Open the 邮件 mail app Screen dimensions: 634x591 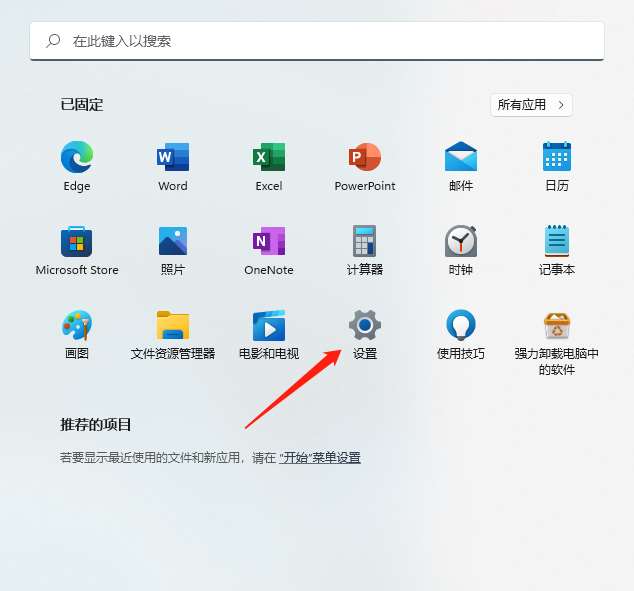461,157
